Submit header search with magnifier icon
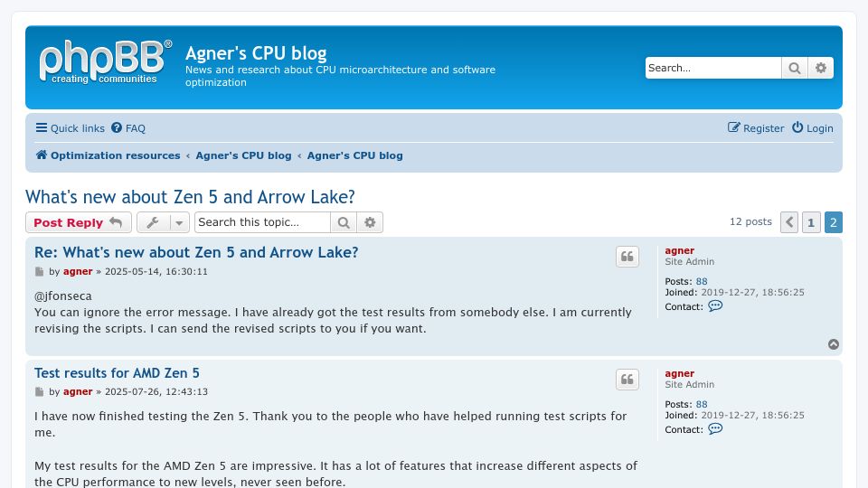This screenshot has width=868, height=488. click(x=795, y=68)
